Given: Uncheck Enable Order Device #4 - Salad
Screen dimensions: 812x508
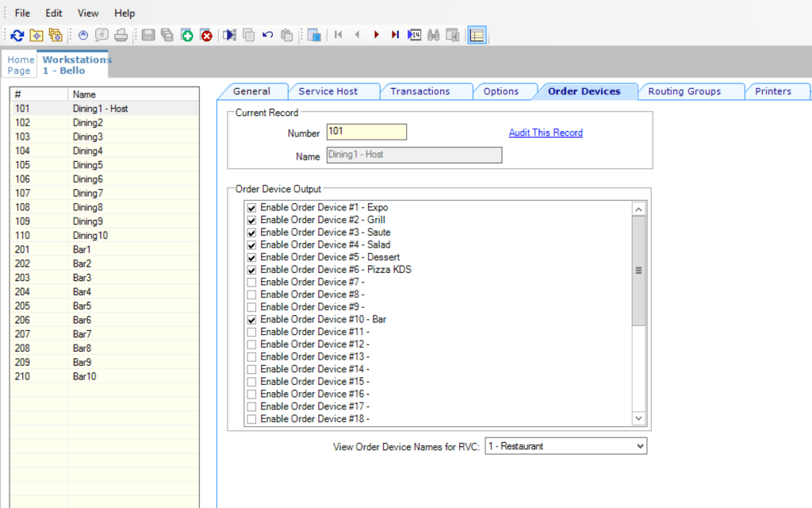Looking at the screenshot, I should click(251, 245).
